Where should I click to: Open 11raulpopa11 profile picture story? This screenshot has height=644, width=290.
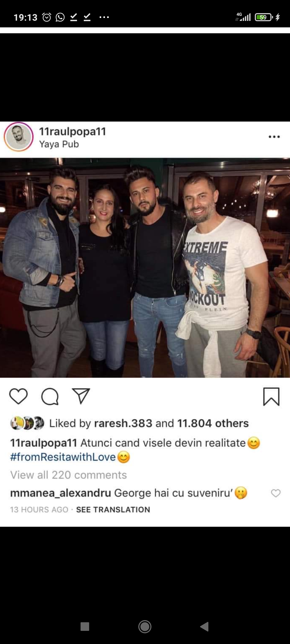[19, 137]
